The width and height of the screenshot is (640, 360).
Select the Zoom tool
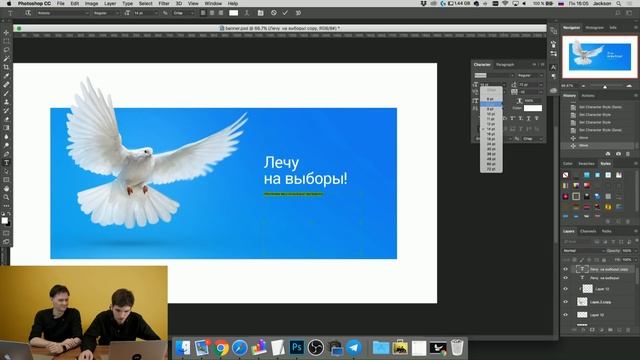point(6,197)
